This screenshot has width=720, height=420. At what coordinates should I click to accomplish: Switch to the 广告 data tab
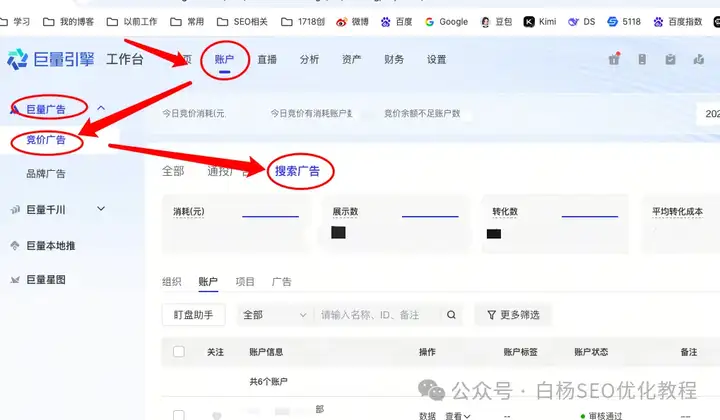click(281, 281)
